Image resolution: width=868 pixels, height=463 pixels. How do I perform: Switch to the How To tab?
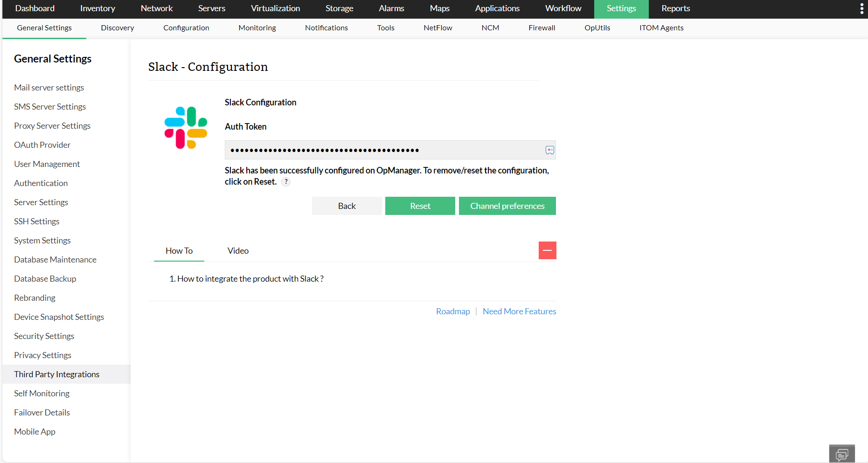(x=179, y=251)
